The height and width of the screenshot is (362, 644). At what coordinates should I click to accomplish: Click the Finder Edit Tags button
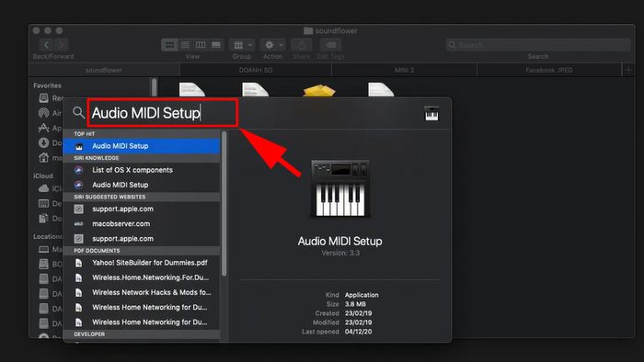330,45
